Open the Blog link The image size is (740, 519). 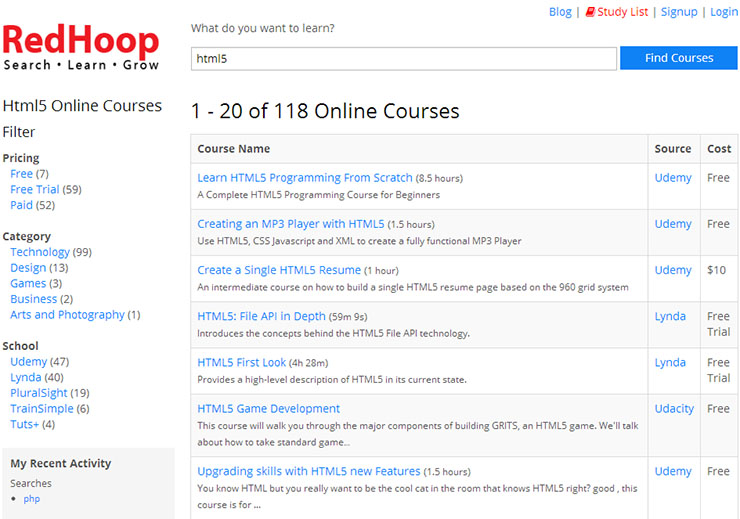point(560,12)
